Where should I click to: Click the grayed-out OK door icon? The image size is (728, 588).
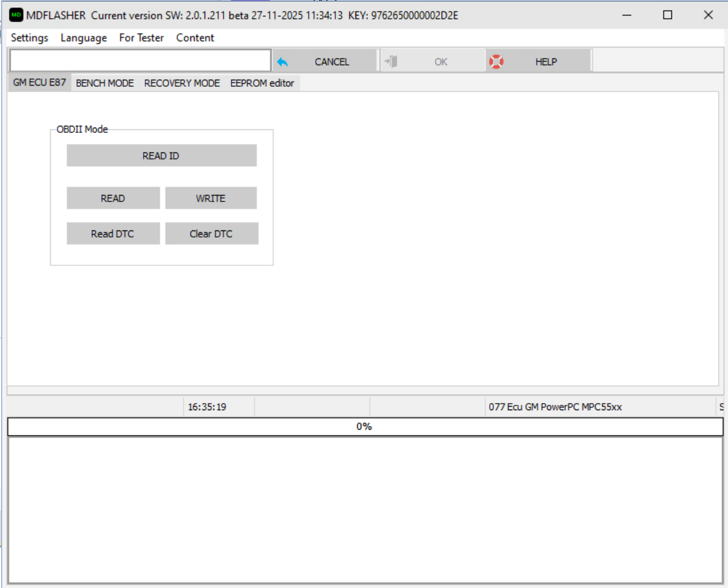[x=391, y=61]
